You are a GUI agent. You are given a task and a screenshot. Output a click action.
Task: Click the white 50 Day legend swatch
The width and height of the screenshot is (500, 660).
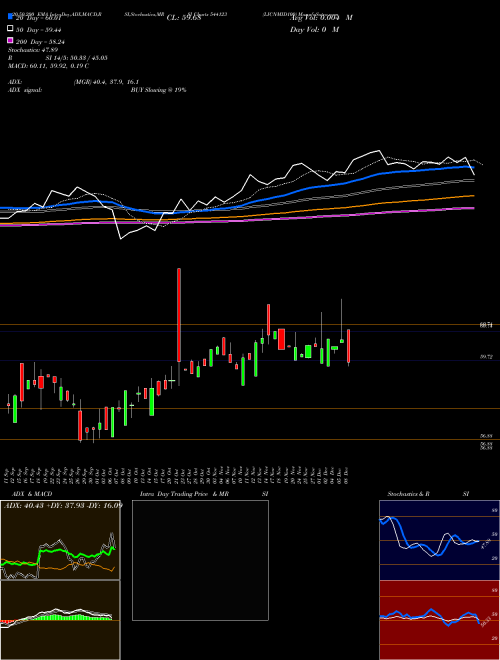pyautogui.click(x=10, y=29)
